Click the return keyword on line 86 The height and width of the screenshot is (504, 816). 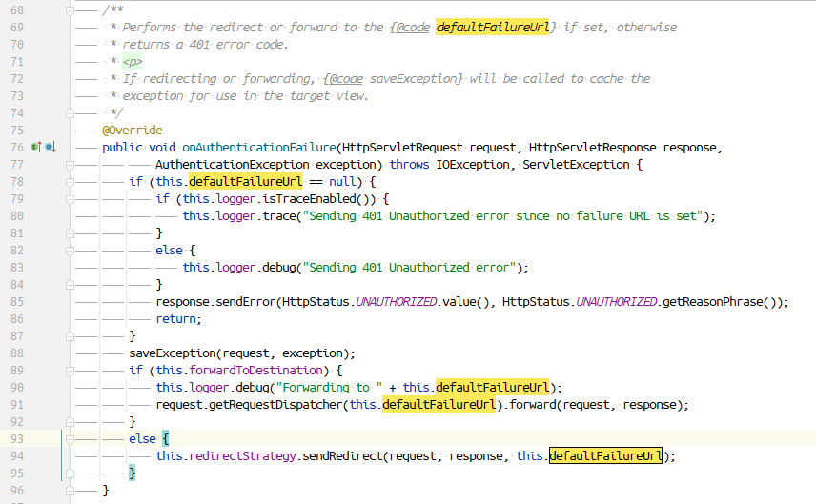pos(176,319)
